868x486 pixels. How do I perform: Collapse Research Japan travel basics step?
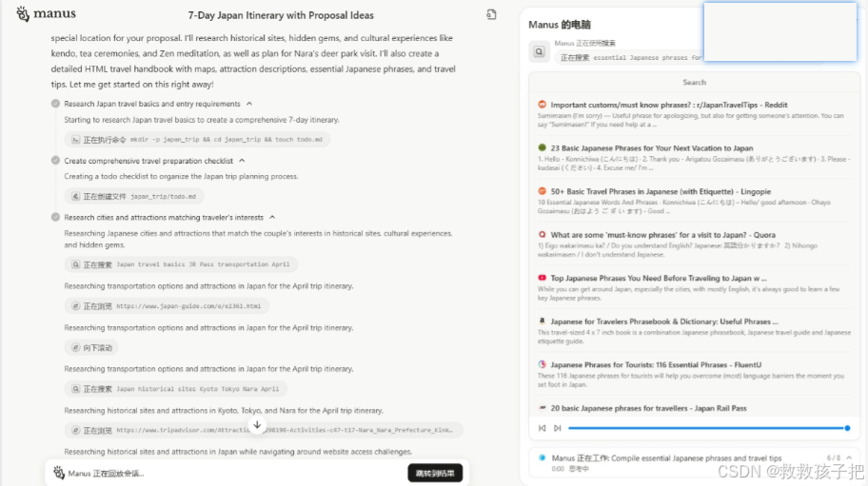tap(249, 104)
